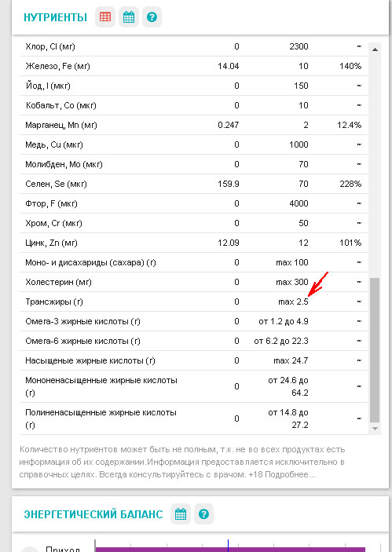392x552 pixels.
Task: Click the ЭНЕРГЕТИЧЕСКИЙ БАЛАНС heading
Action: 93,514
